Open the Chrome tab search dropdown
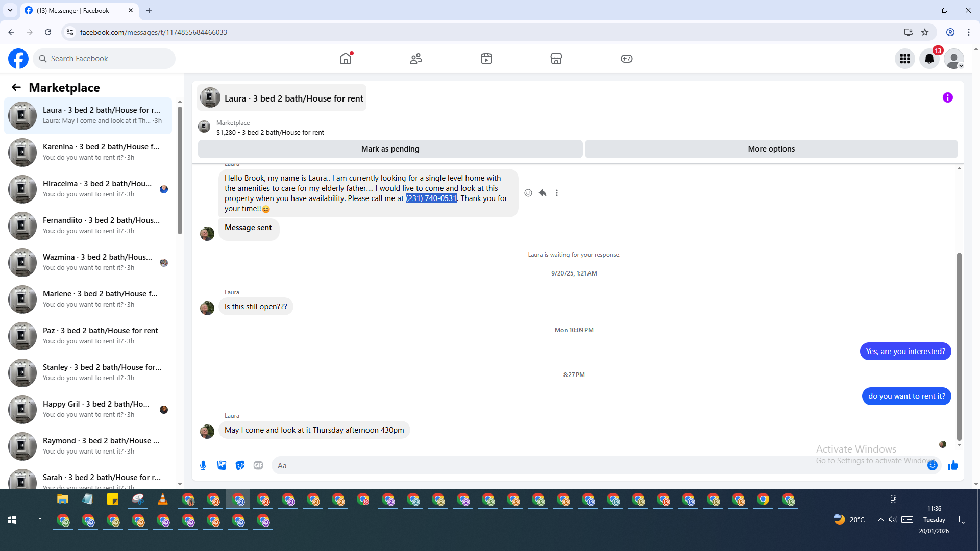 pos(10,10)
